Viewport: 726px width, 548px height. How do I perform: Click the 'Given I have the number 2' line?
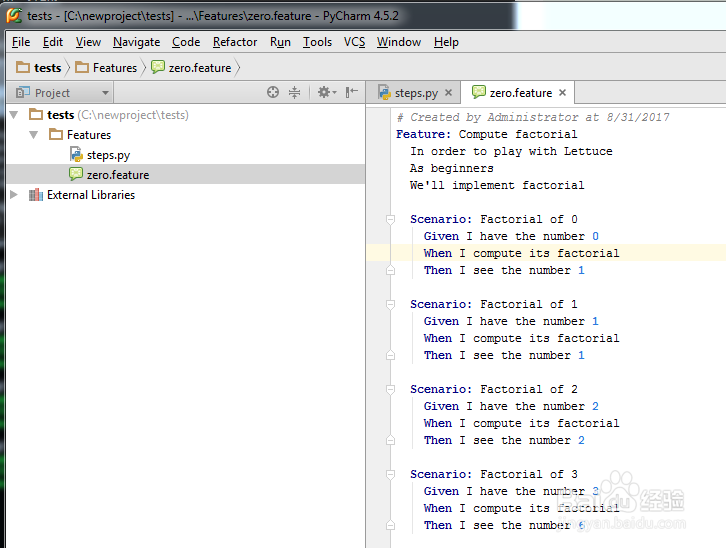pyautogui.click(x=511, y=406)
